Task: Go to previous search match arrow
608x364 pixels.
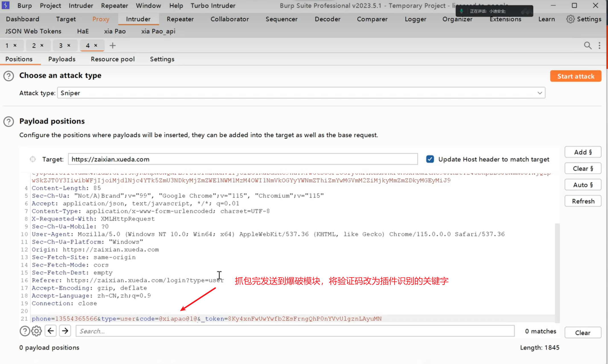Action: [51, 331]
